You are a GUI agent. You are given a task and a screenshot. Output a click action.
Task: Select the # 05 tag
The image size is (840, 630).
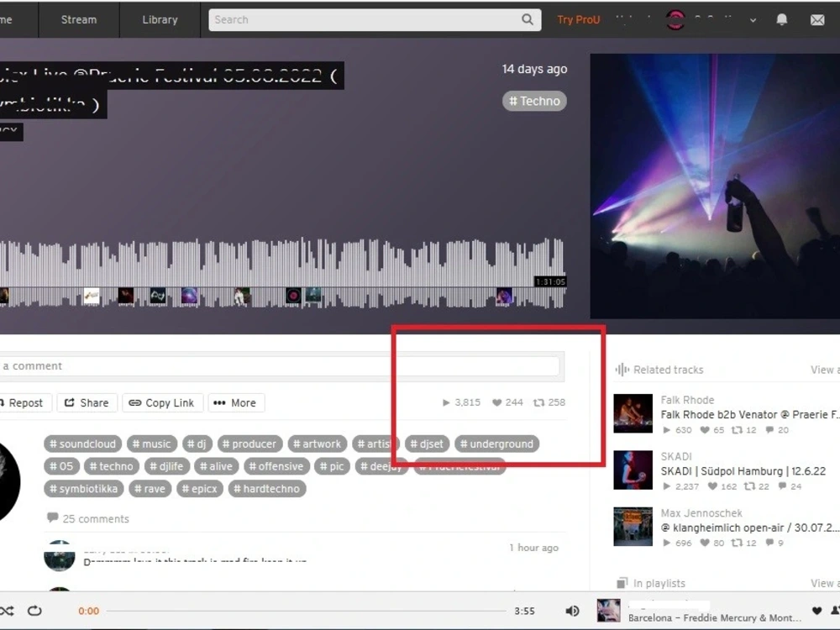(61, 466)
